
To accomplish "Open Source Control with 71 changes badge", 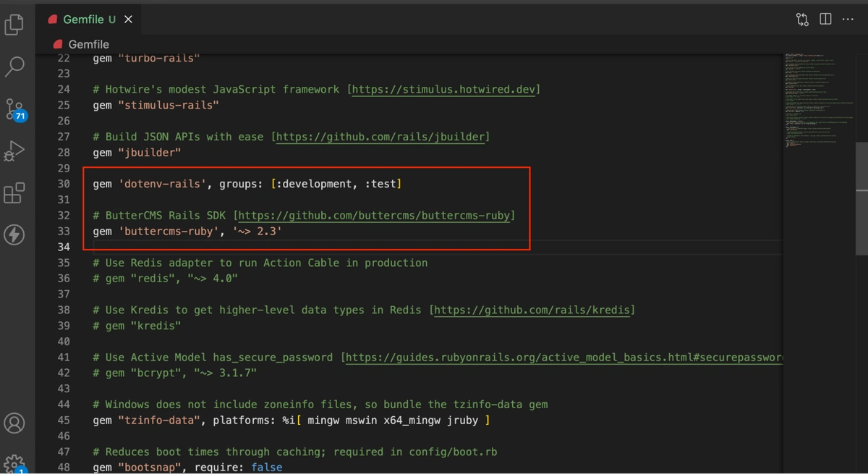I will [14, 110].
